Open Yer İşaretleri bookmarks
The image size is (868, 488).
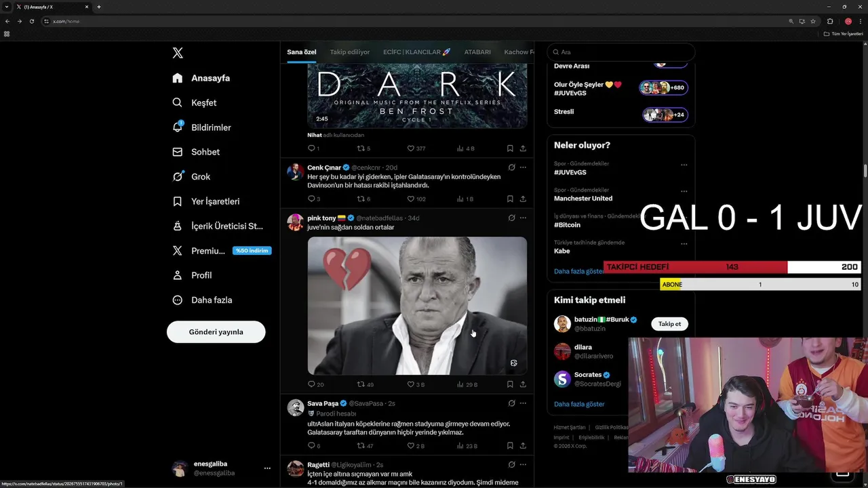point(205,201)
